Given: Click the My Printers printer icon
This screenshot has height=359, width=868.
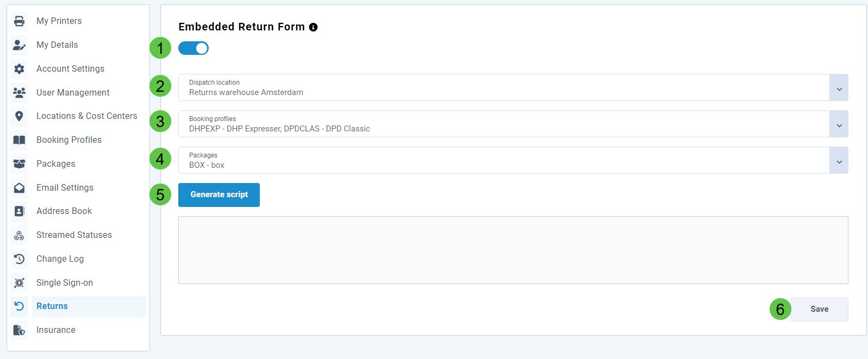Looking at the screenshot, I should 19,21.
